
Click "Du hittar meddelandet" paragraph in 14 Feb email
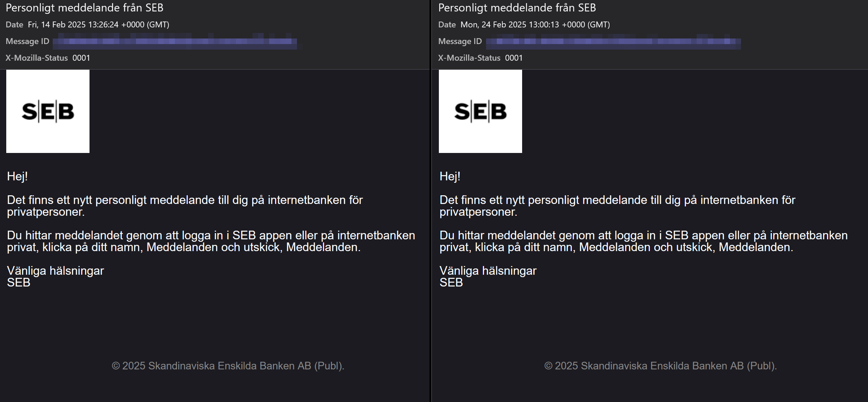[211, 241]
